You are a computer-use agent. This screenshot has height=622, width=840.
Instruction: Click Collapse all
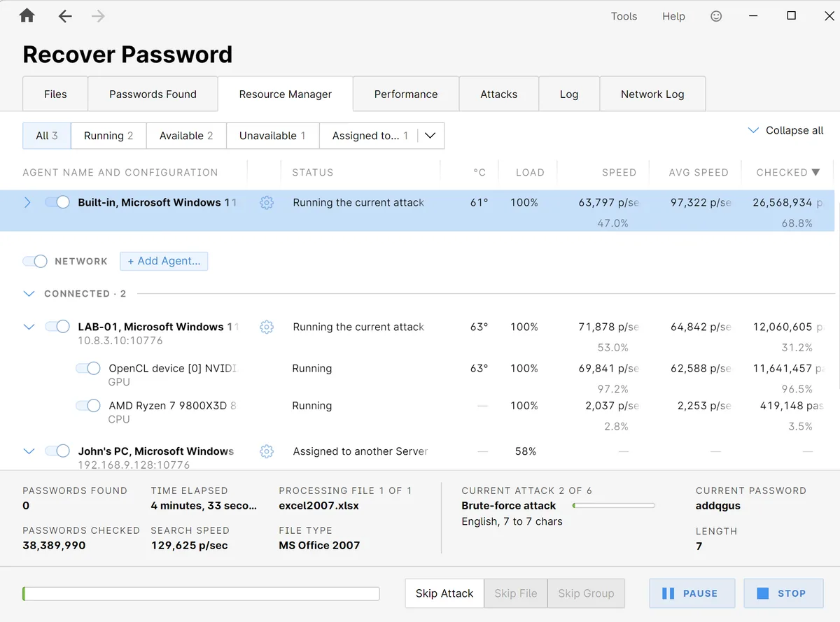coord(786,130)
